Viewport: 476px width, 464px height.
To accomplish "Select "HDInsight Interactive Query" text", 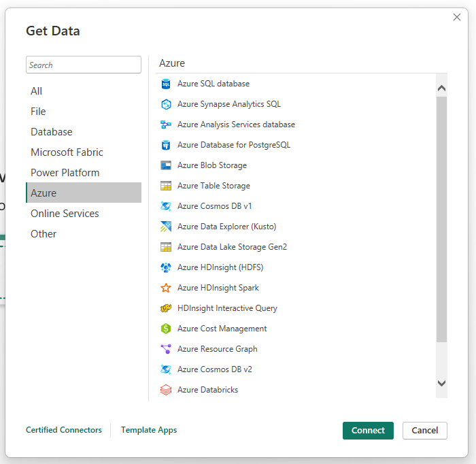I will [227, 308].
